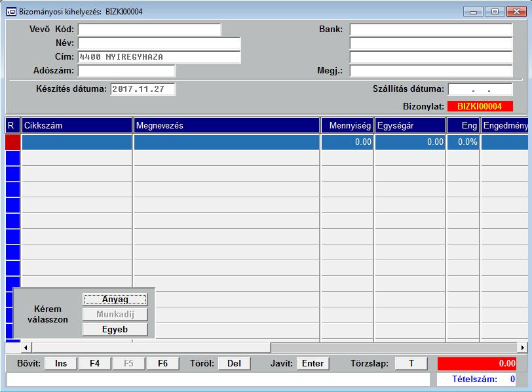Close the Bizományosi kihelyezés window

pyautogui.click(x=516, y=12)
